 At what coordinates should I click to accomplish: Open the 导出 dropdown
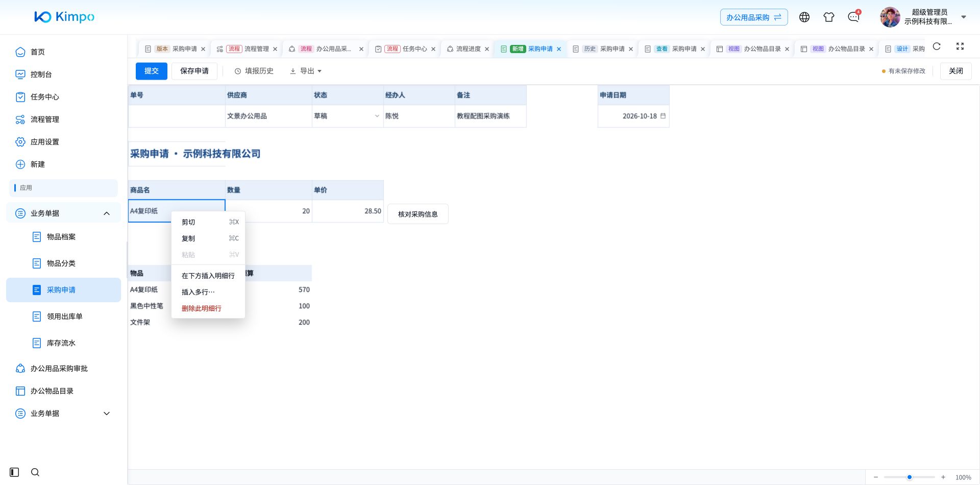306,71
